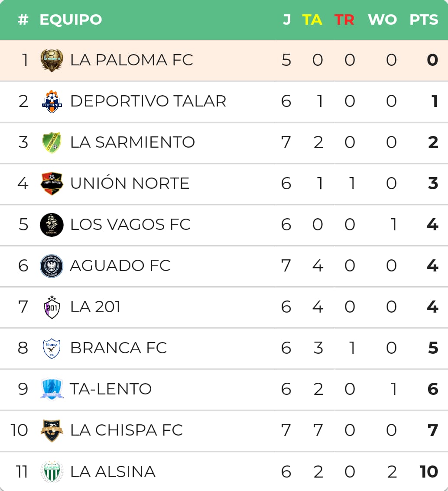Click the LA 201 shield logo

pyautogui.click(x=52, y=307)
